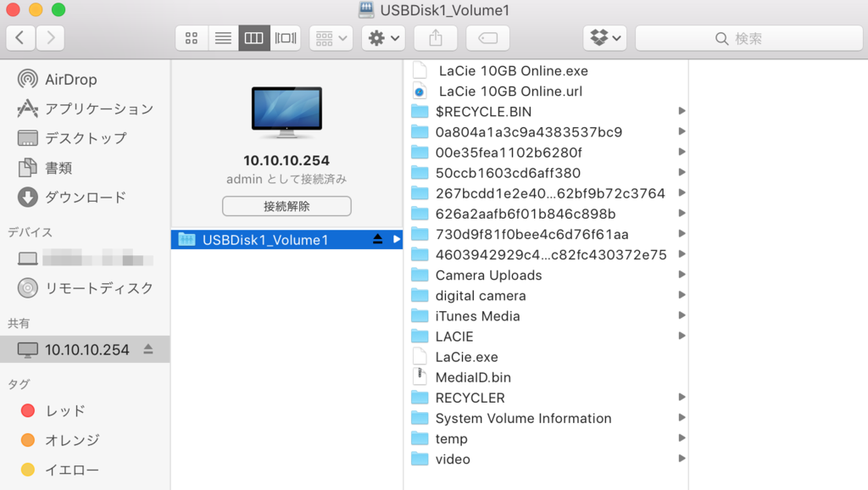Click the 10.10.10.254 computer display thumbnail

coord(287,113)
